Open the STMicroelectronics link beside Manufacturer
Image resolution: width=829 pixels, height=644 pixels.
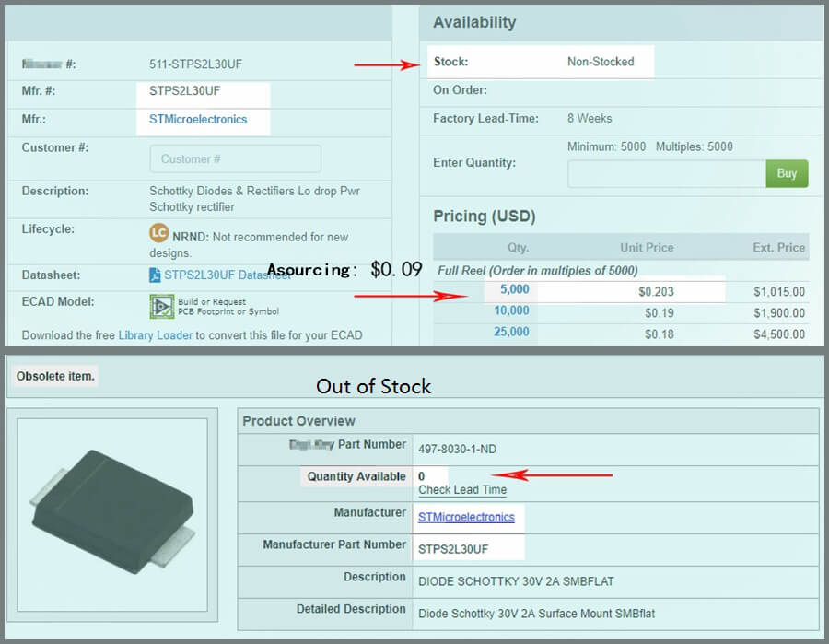click(466, 517)
